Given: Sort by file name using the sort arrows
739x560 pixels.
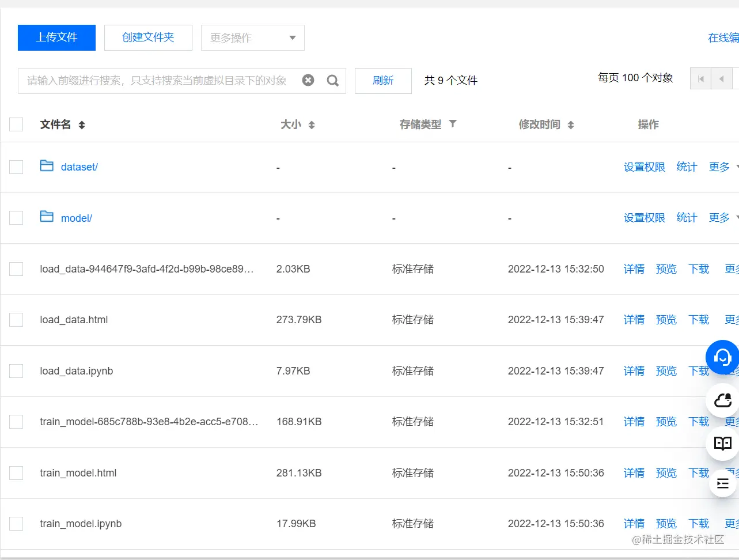Looking at the screenshot, I should point(82,125).
